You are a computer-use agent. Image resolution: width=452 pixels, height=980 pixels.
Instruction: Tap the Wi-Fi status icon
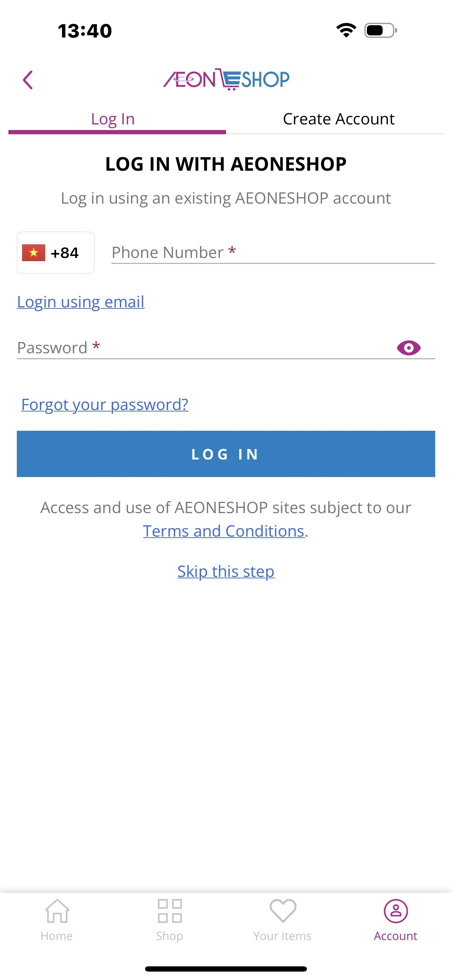click(x=346, y=30)
